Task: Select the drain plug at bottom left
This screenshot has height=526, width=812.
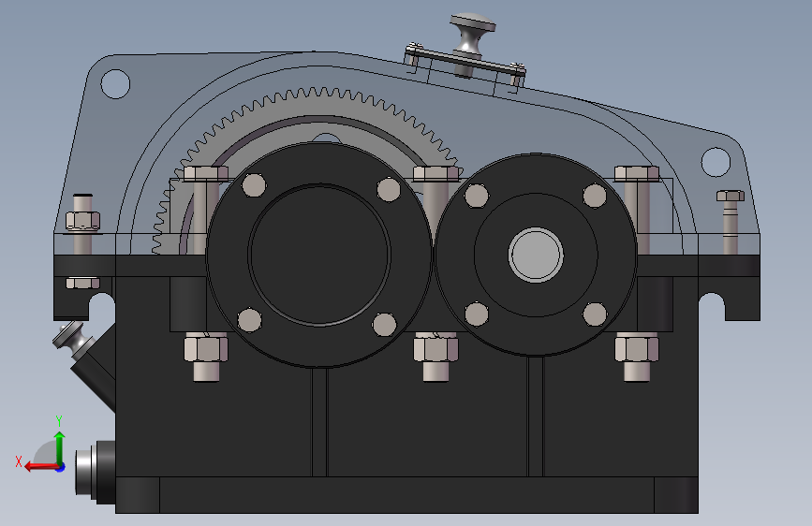Action: pos(96,472)
